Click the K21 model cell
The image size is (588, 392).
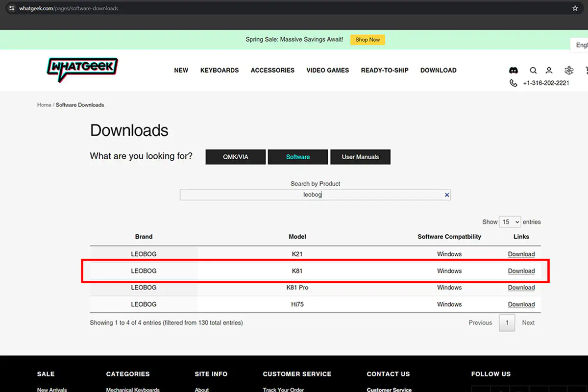tap(297, 254)
